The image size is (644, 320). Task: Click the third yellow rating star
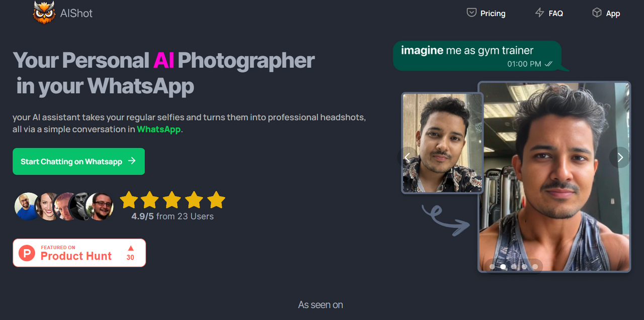(x=172, y=199)
